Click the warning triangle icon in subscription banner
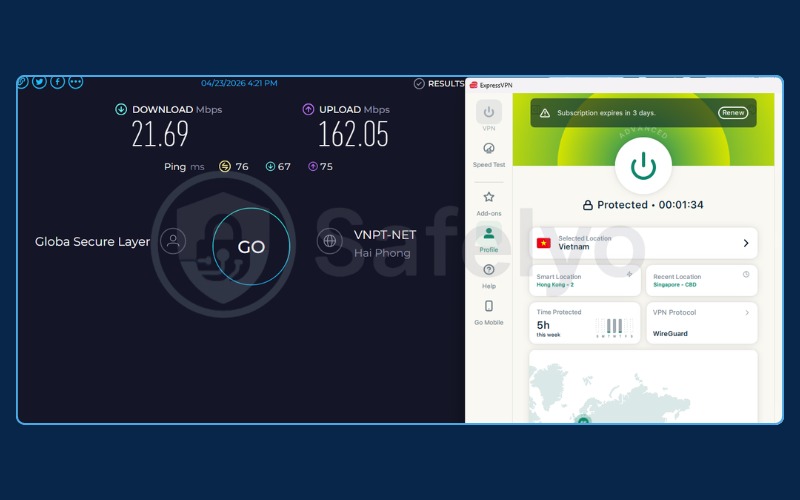This screenshot has width=800, height=500. click(545, 113)
